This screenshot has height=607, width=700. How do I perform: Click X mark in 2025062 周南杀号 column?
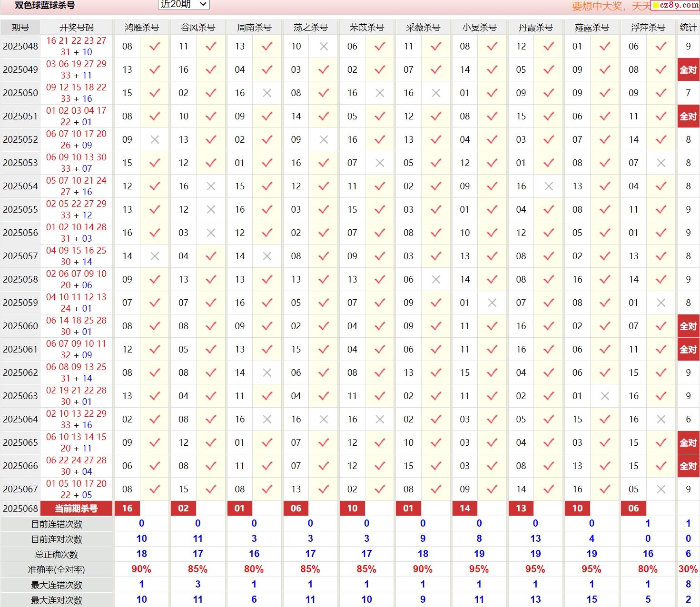click(267, 372)
